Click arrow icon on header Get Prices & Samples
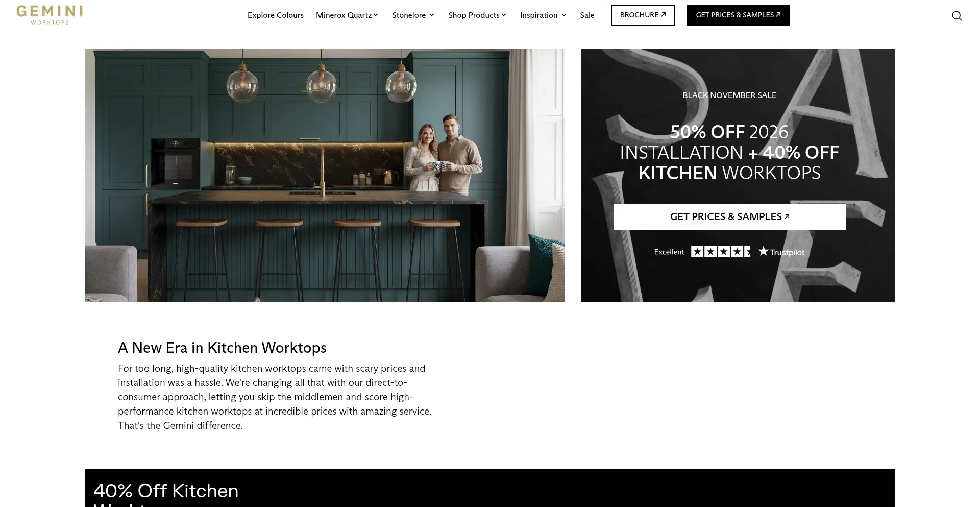 point(778,15)
